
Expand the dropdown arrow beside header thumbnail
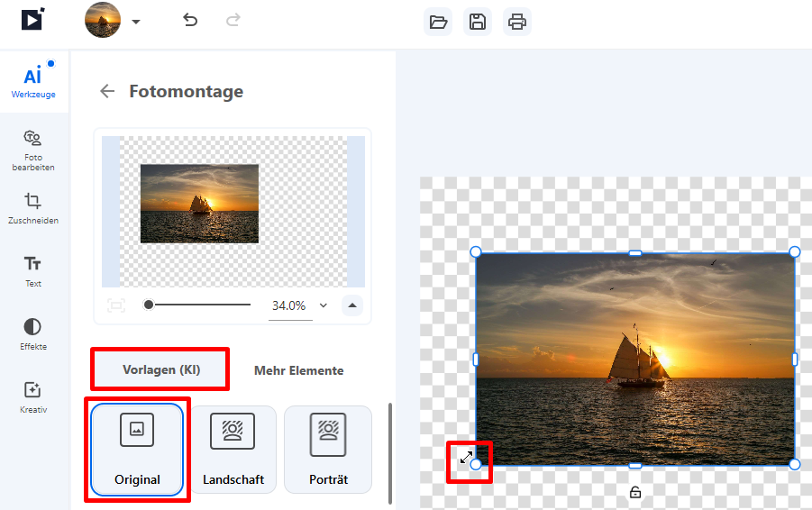136,22
